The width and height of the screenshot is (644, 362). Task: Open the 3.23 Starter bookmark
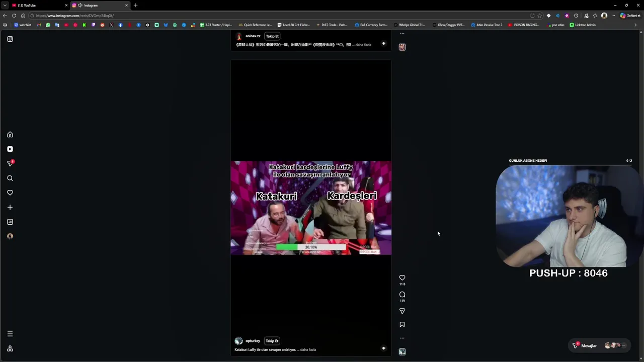216,25
